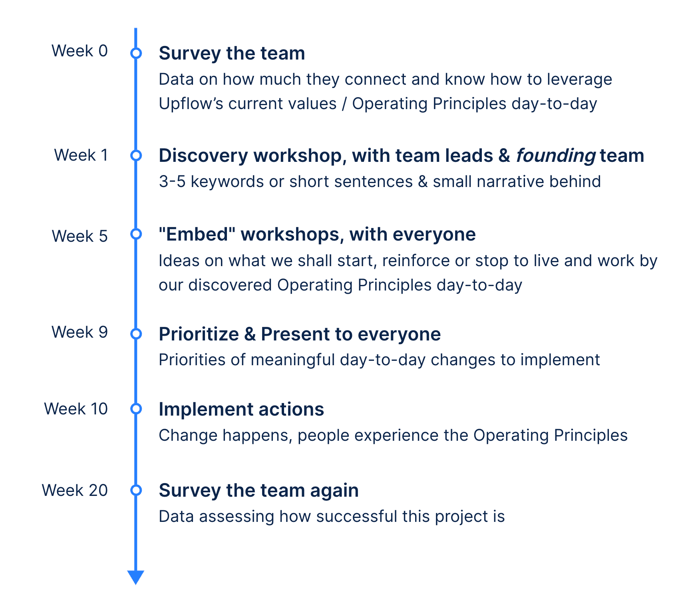The image size is (700, 605).
Task: Click the "Week 0" label
Action: (x=80, y=51)
